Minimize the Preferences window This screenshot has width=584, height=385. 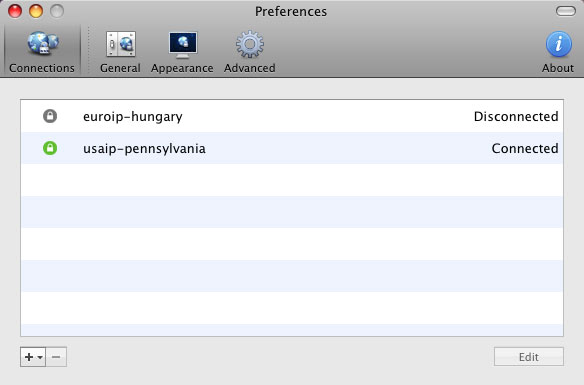tap(36, 11)
